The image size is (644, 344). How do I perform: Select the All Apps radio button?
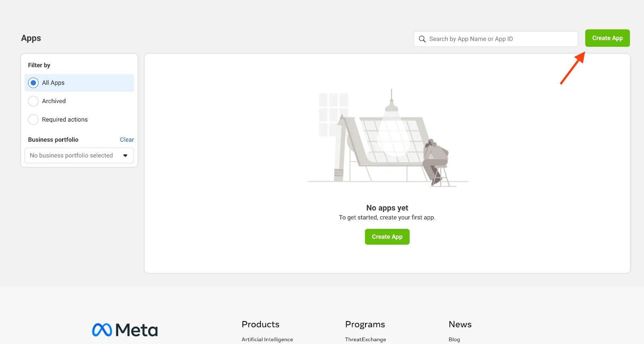pyautogui.click(x=33, y=83)
